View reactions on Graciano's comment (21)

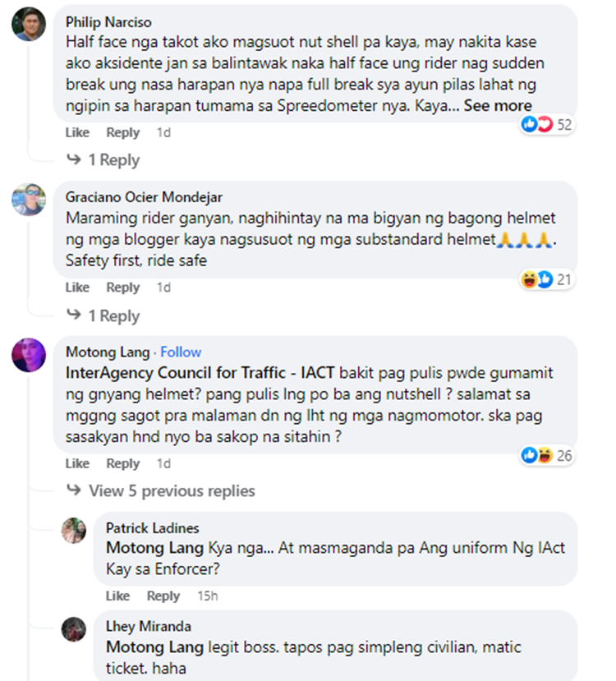click(x=547, y=279)
